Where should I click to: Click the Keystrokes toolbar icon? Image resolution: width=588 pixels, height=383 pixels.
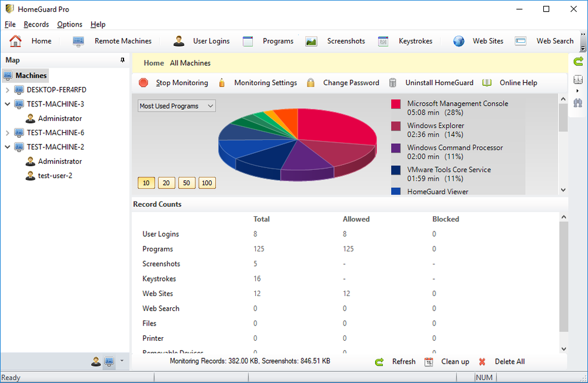[x=383, y=41]
